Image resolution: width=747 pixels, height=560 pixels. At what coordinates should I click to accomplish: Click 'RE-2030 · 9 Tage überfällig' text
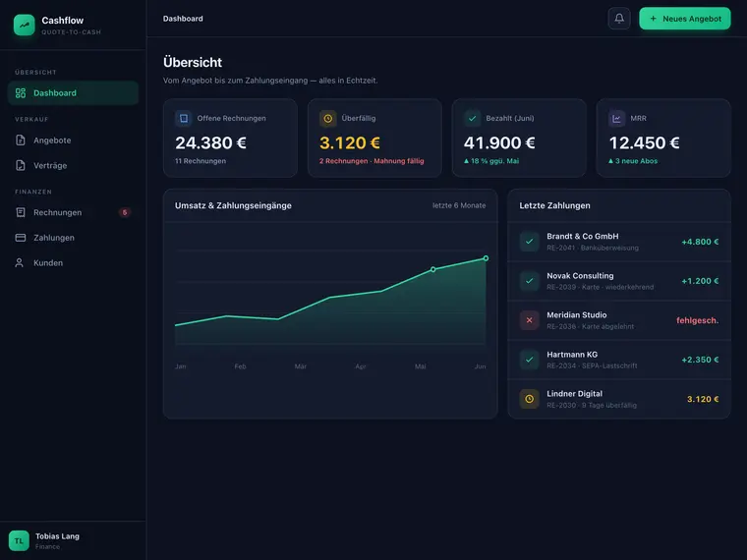click(592, 405)
